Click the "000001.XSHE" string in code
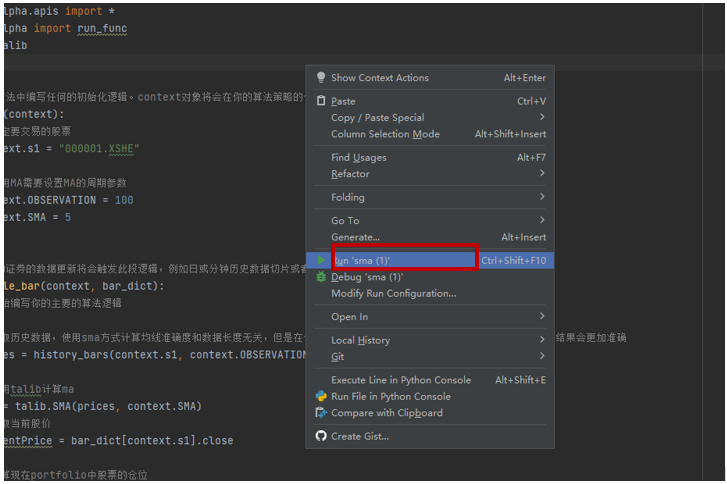Viewport: 727px width, 484px height. click(99, 149)
